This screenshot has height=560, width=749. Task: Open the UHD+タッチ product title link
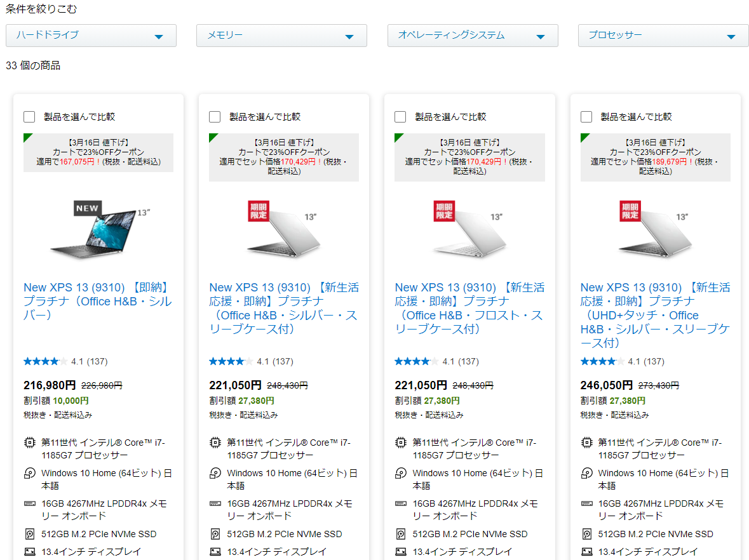(655, 315)
